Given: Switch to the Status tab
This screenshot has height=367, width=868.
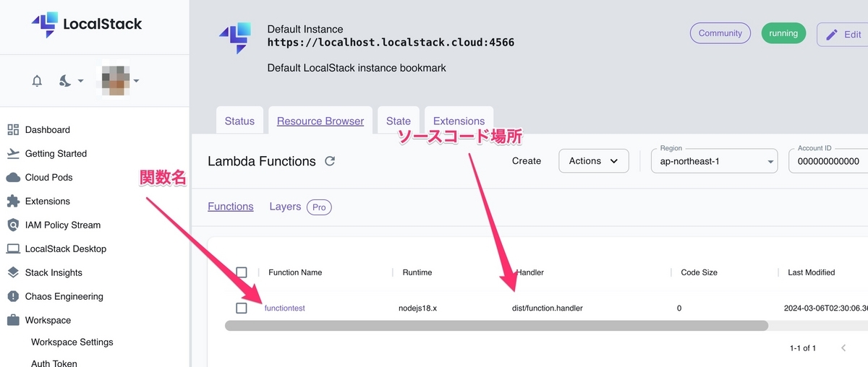Looking at the screenshot, I should click(239, 121).
